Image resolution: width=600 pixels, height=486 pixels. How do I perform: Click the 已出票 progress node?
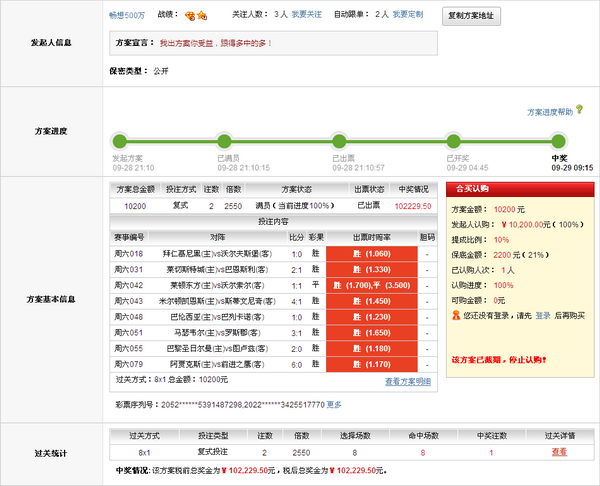pyautogui.click(x=339, y=139)
